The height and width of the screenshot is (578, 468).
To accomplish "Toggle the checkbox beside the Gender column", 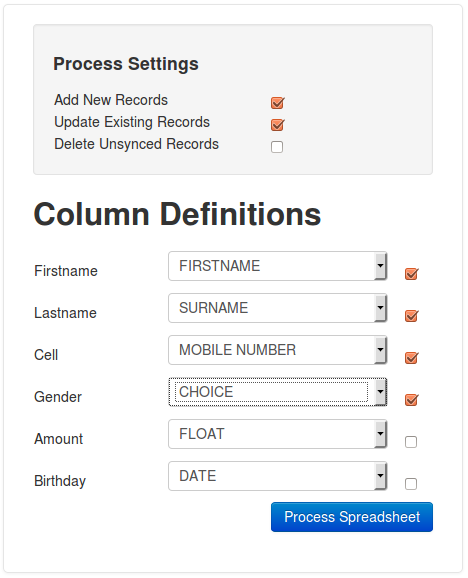I will (411, 400).
